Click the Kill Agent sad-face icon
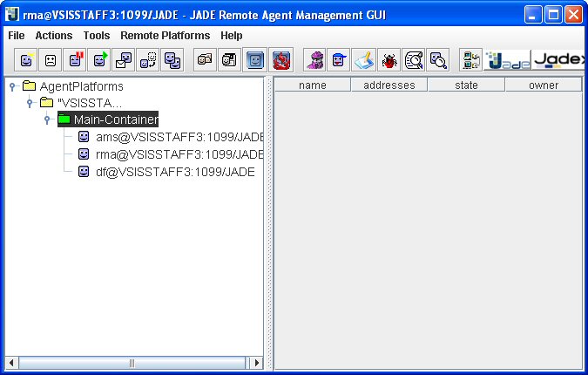 coord(51,59)
